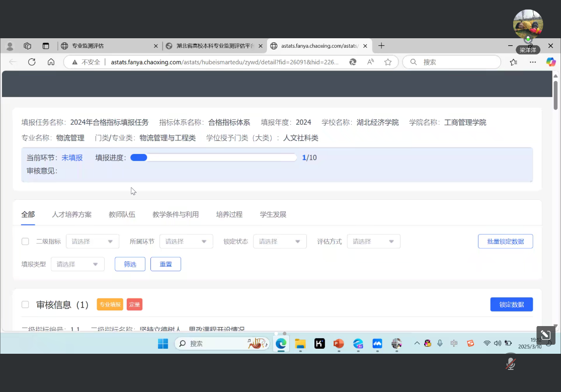Open the new tab with the plus icon

tap(381, 46)
